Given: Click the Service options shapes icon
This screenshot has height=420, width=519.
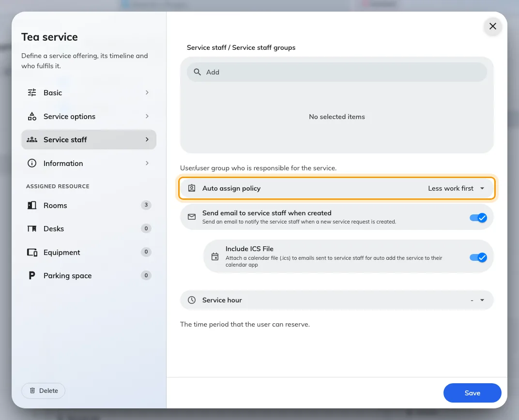Looking at the screenshot, I should 32,117.
